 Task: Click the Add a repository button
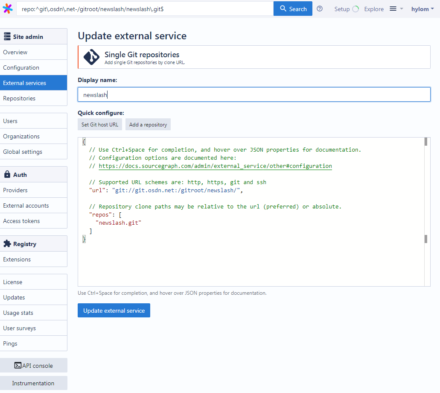pyautogui.click(x=148, y=124)
